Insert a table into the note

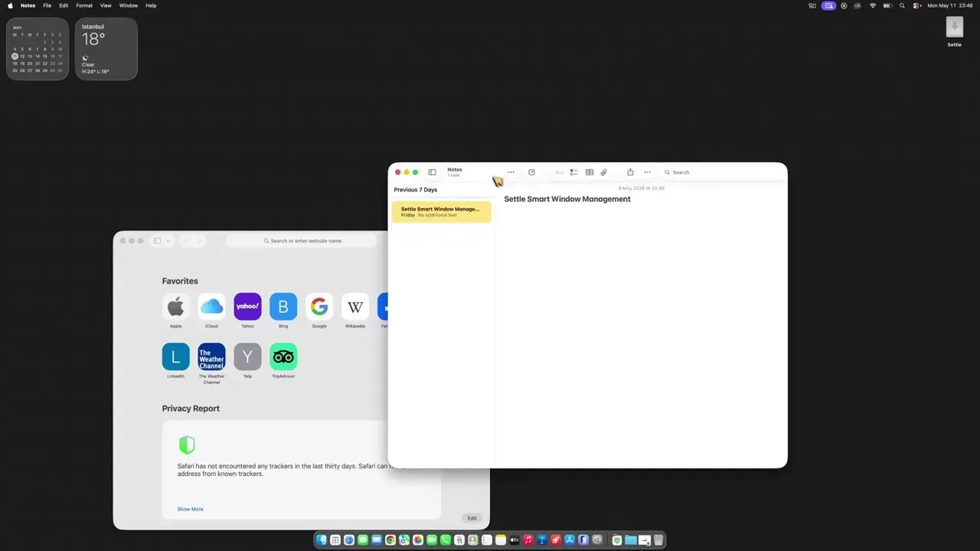coord(590,172)
